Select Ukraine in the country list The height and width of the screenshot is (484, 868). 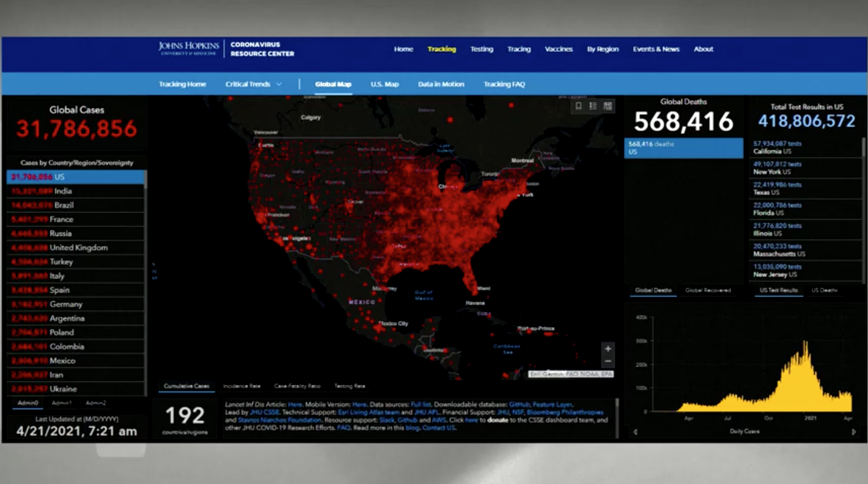tap(76, 389)
